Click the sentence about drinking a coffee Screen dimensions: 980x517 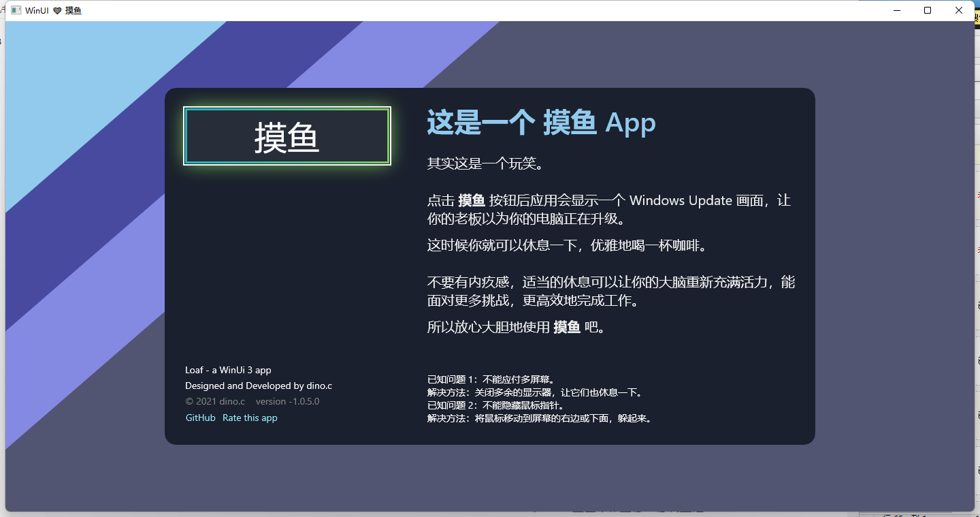click(567, 245)
